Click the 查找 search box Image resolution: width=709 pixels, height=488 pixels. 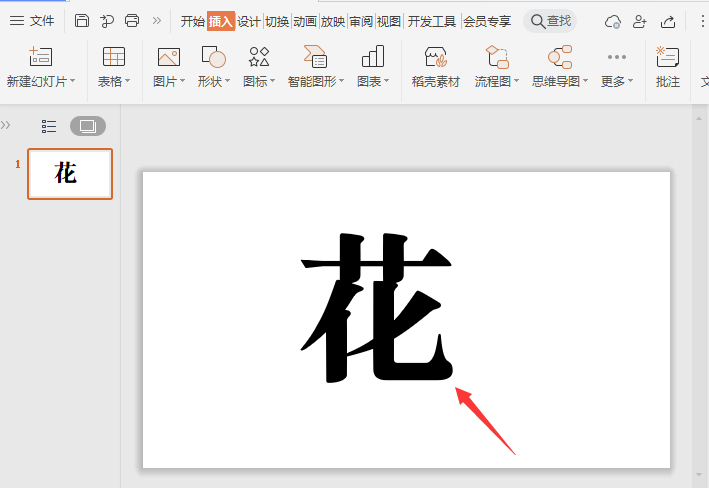550,21
